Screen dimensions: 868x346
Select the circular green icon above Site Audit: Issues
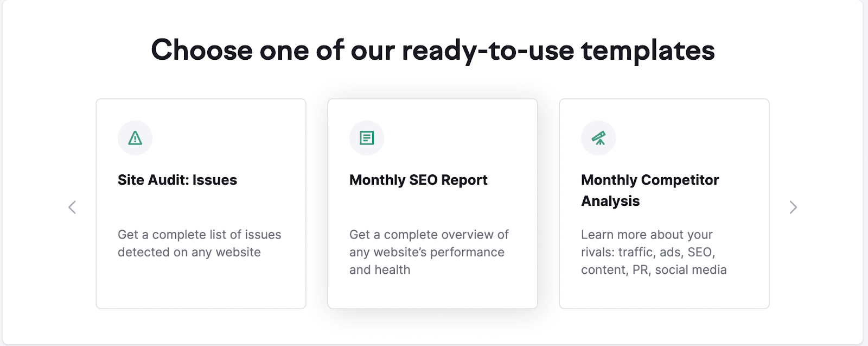click(x=135, y=138)
